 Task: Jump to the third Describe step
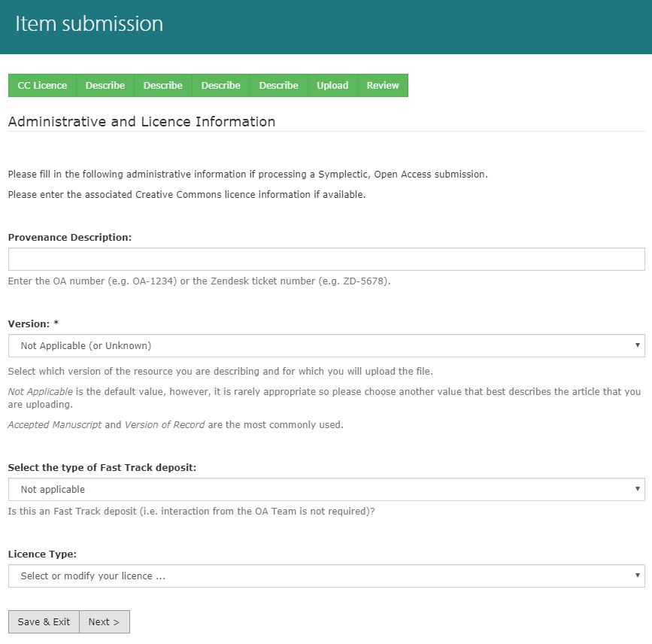[221, 86]
